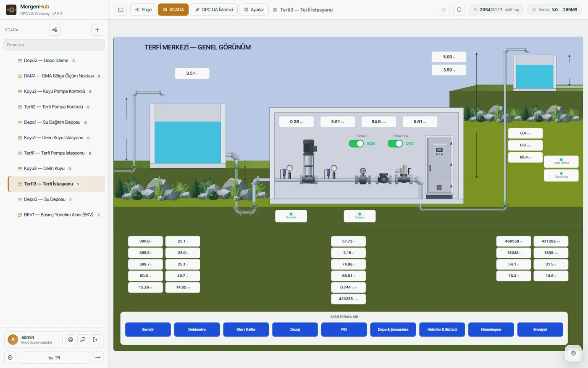
Task: Click the admin avatar circle
Action: 13,339
